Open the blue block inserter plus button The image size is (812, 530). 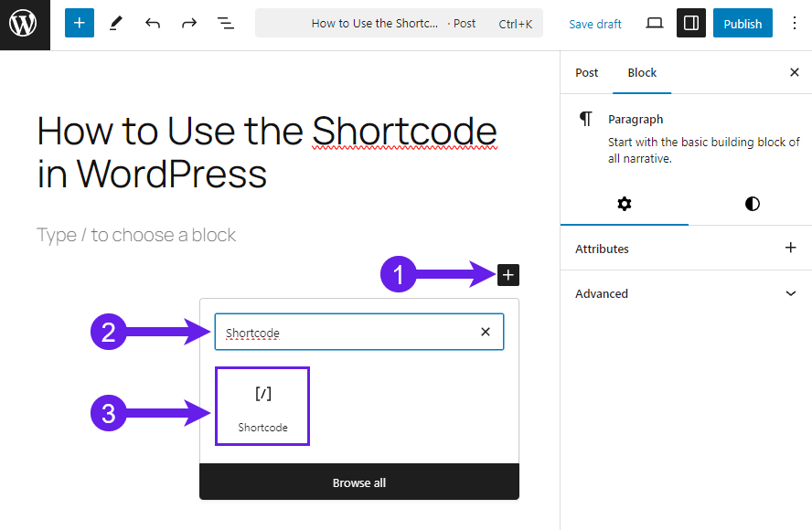tap(80, 23)
